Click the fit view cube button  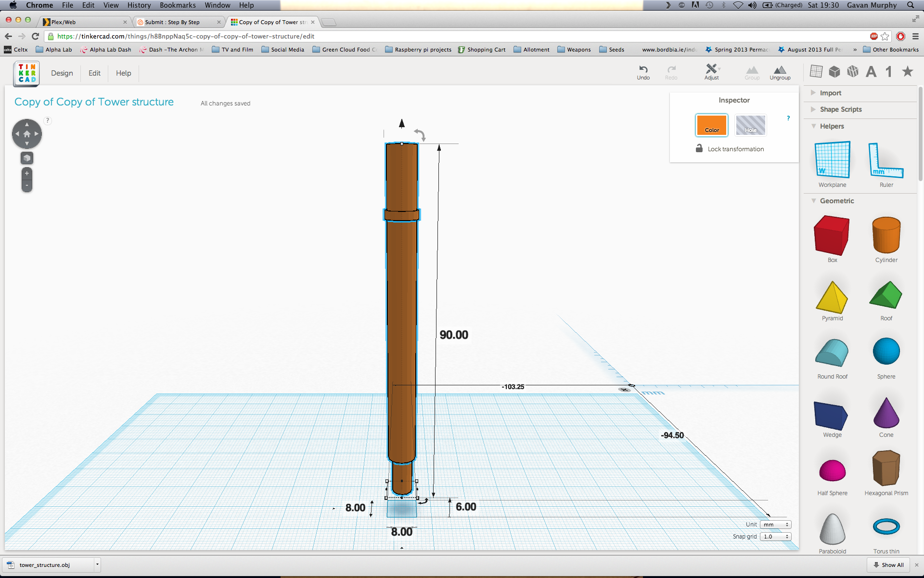[x=27, y=158]
